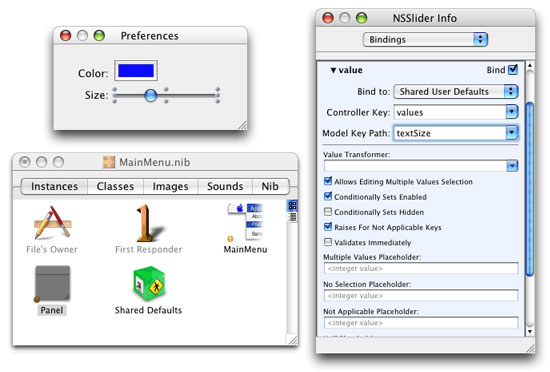Switch to the Sounds tab
The image size is (550, 372).
(225, 186)
